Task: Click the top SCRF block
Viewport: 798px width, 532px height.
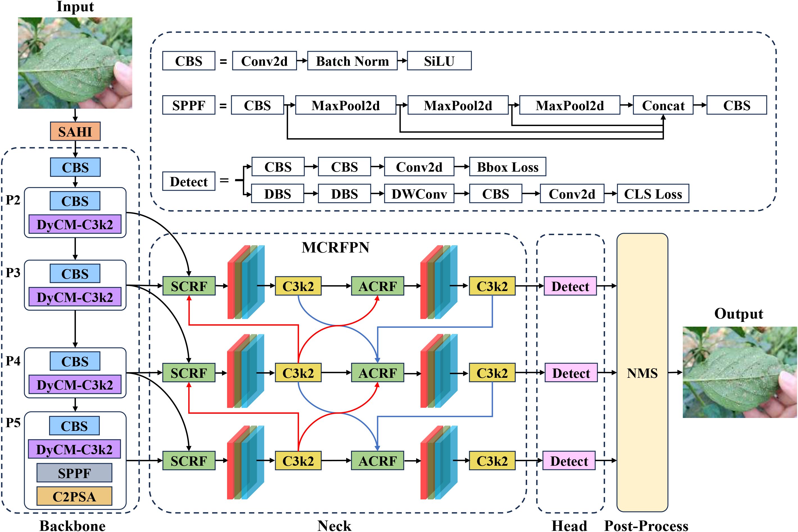Action: (x=189, y=286)
